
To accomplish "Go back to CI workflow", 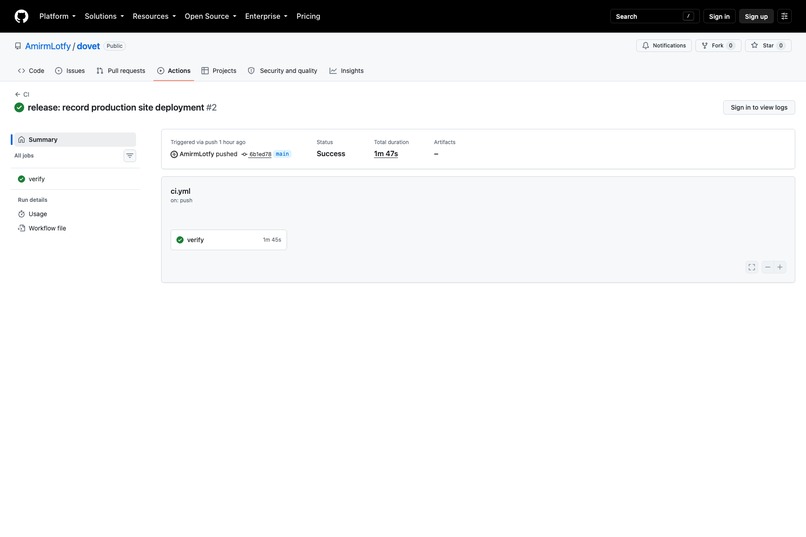I will [x=22, y=95].
